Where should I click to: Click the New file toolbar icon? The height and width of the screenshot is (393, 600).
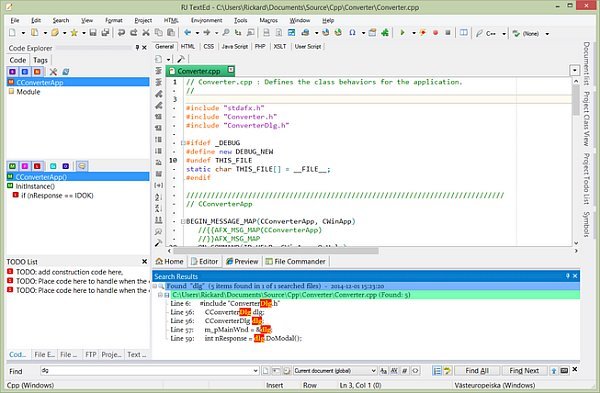(12, 33)
